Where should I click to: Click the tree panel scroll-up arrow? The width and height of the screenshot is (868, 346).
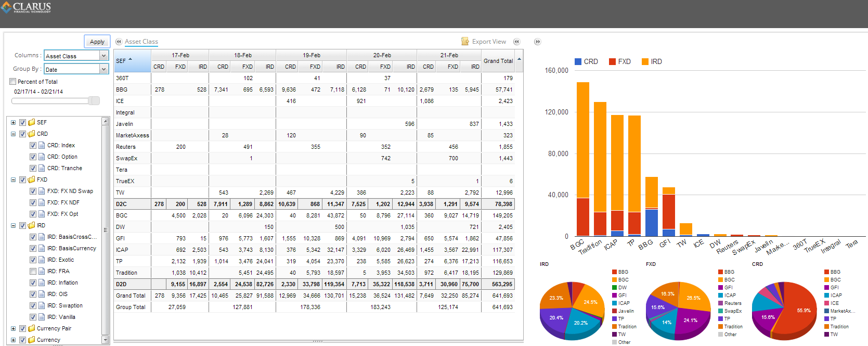point(106,121)
